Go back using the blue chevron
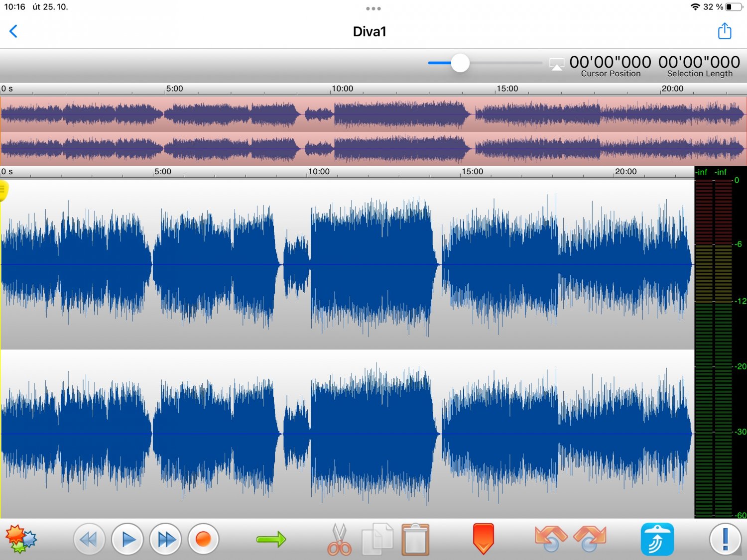Screen dimensions: 747x560 tap(13, 31)
